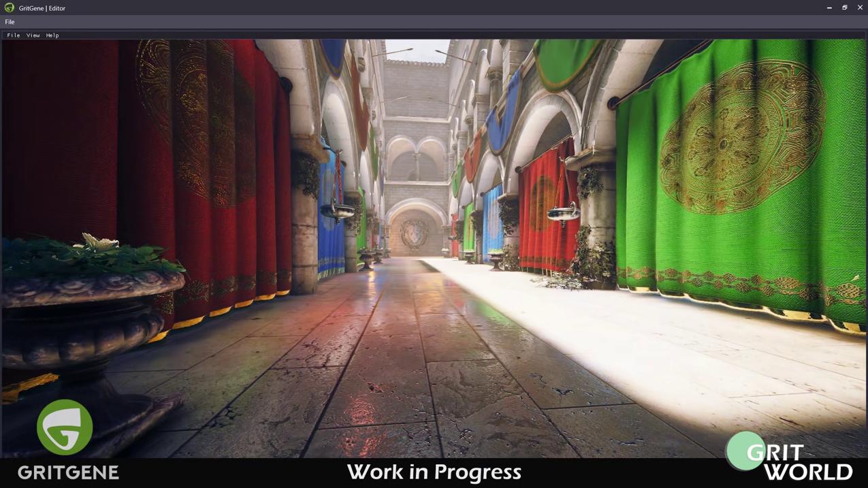Open the Help menu

click(x=52, y=35)
